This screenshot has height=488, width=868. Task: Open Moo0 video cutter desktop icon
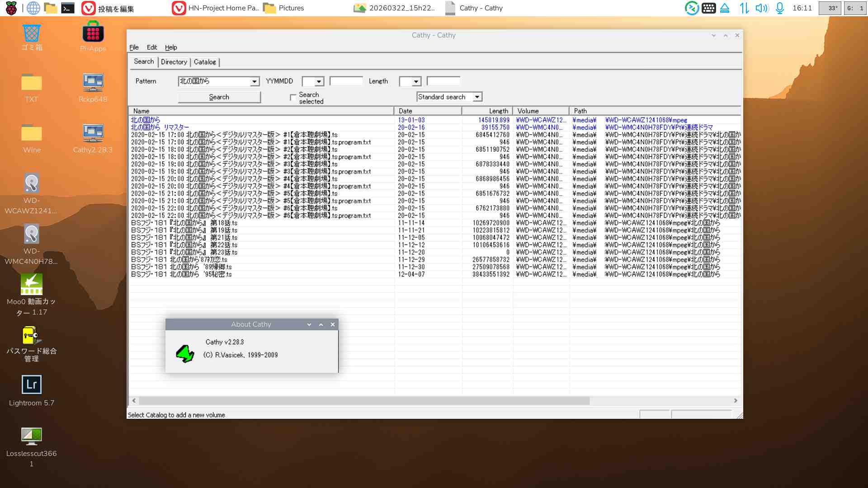pos(32,285)
